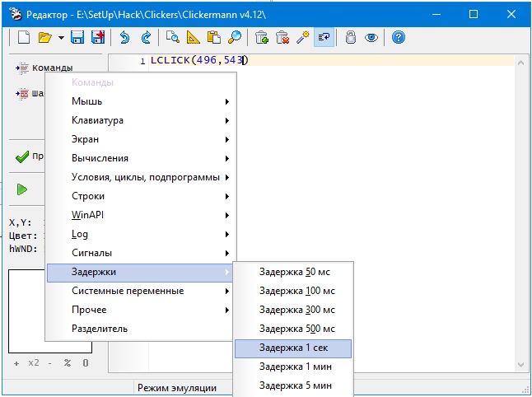Click the yellow triangle ruler icon

click(x=194, y=37)
